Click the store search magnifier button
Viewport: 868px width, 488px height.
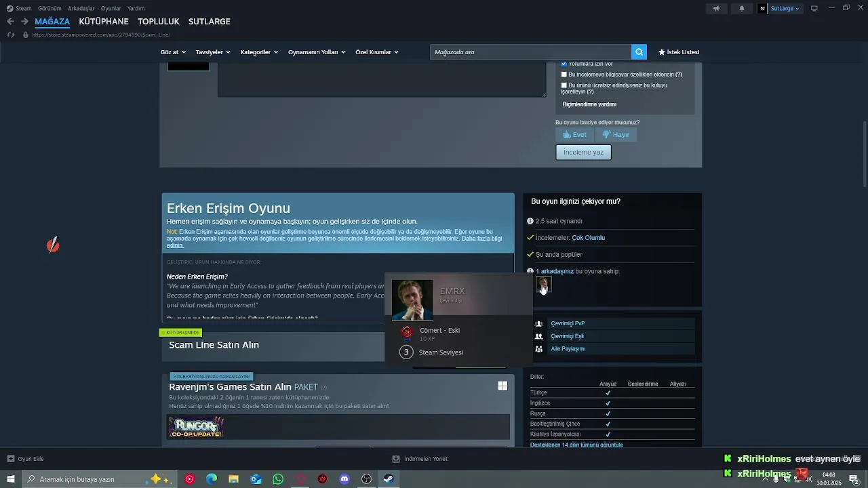click(x=639, y=52)
